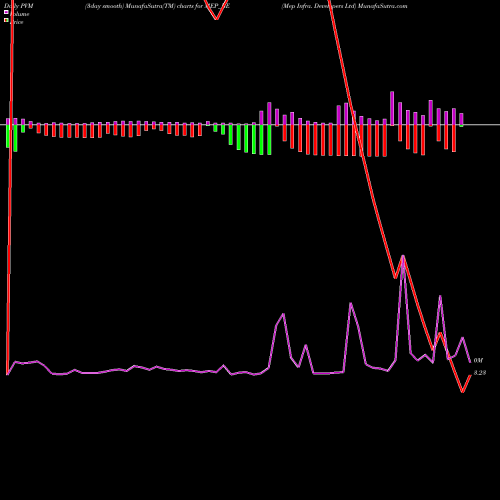
Task: Click the magenta Volume legend swatch
Action: pos(6,12)
